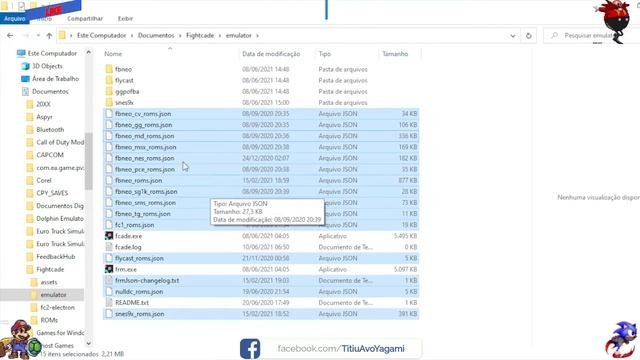Select the flycast folder icon
This screenshot has height=360, width=640.
(x=109, y=80)
